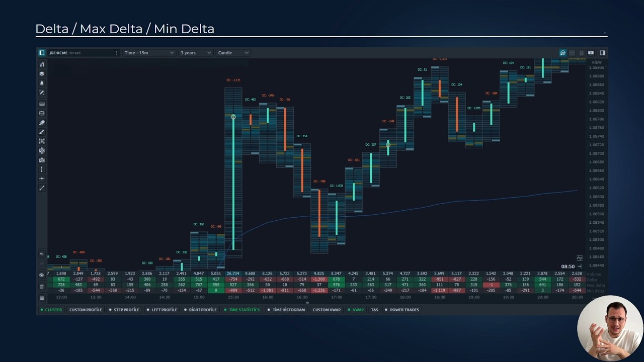Toggle the RIGHT PROFILE indicator
Viewport: 644px width, 362px height.
pyautogui.click(x=200, y=310)
